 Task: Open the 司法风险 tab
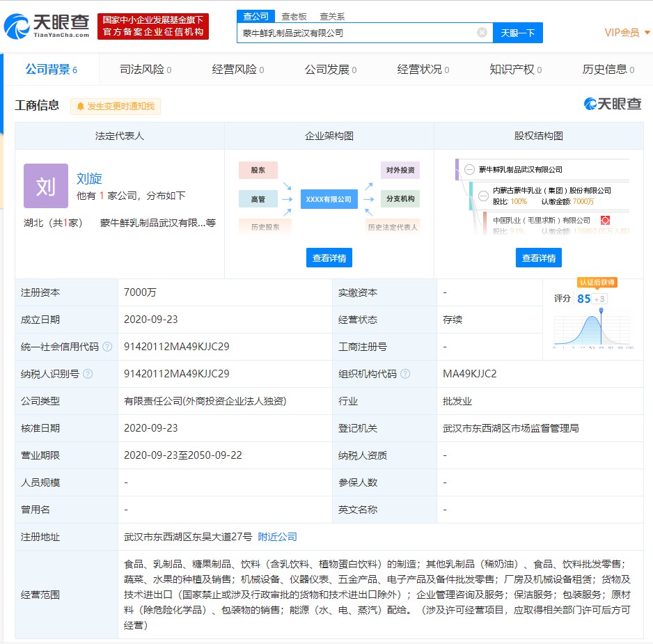(x=145, y=69)
